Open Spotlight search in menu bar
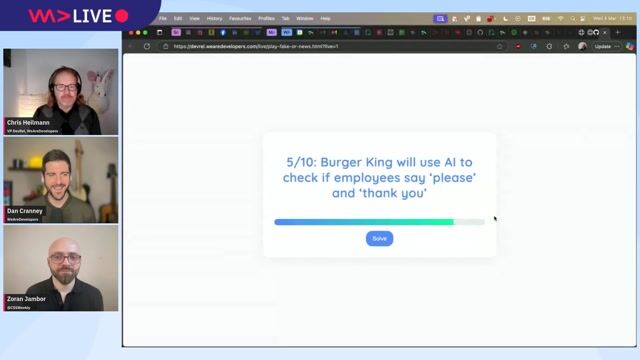This screenshot has width=640, height=360. point(573,19)
